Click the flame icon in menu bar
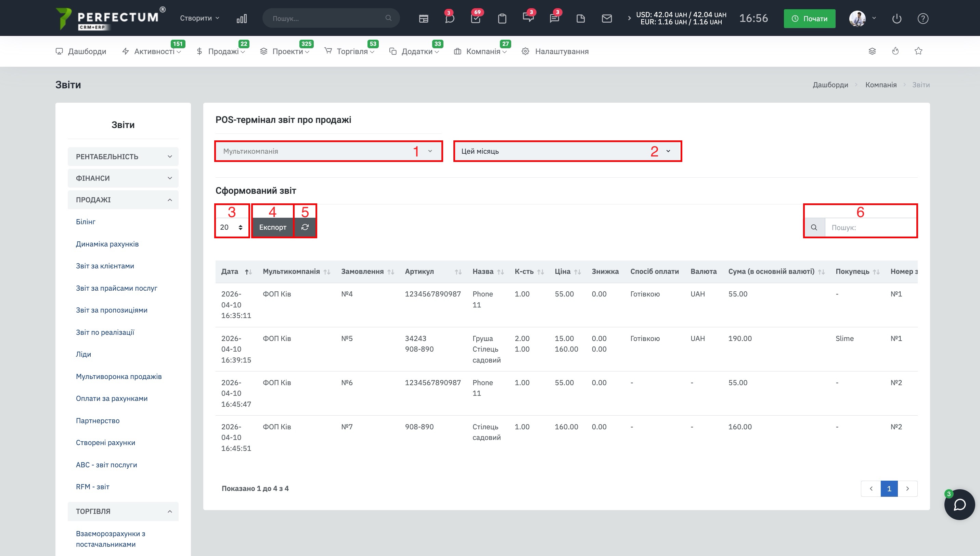The height and width of the screenshot is (556, 980). coord(895,51)
